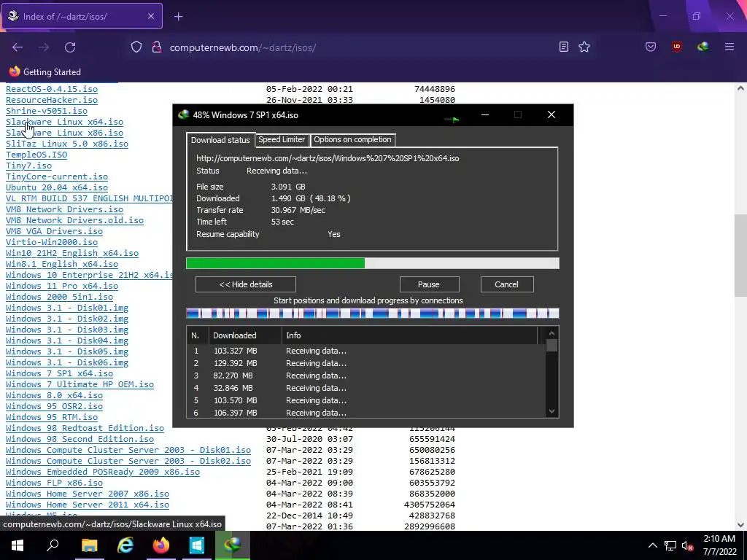
Task: Open the Options on completion tab
Action: tap(352, 139)
